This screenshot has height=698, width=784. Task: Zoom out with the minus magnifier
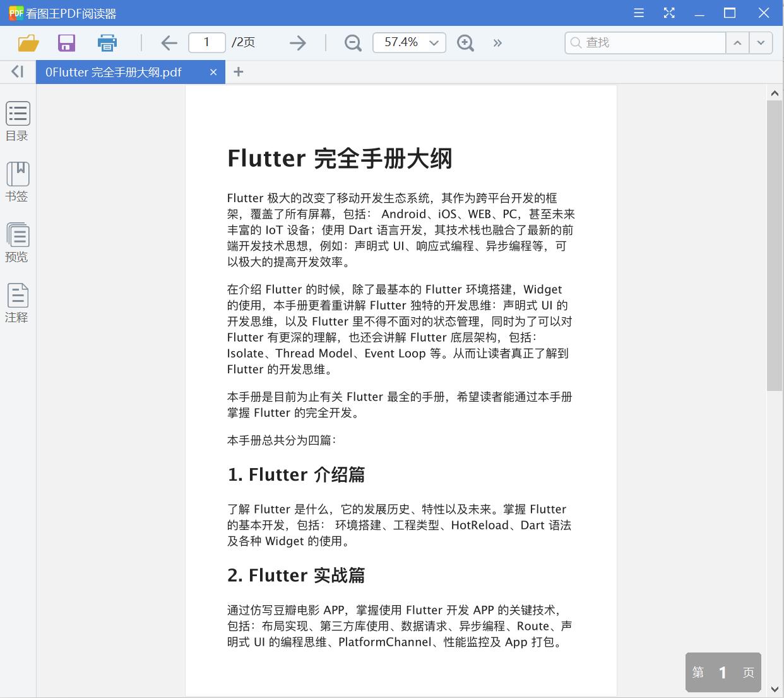[353, 43]
